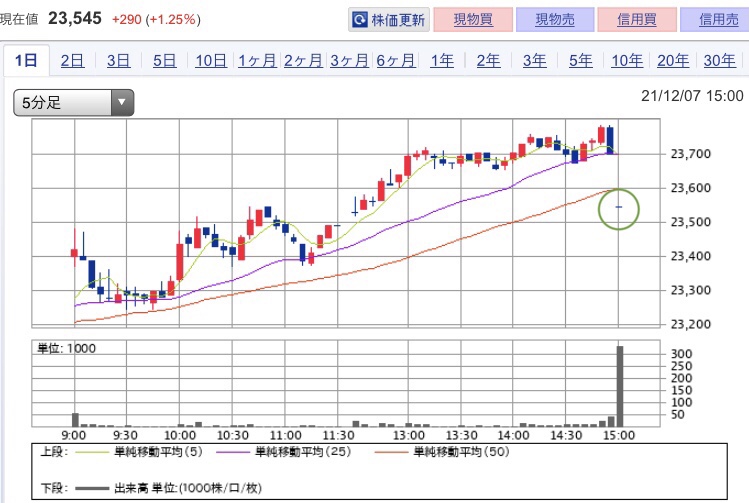Click the current price 23,545
Image resolution: width=749 pixels, height=503 pixels.
tap(75, 19)
